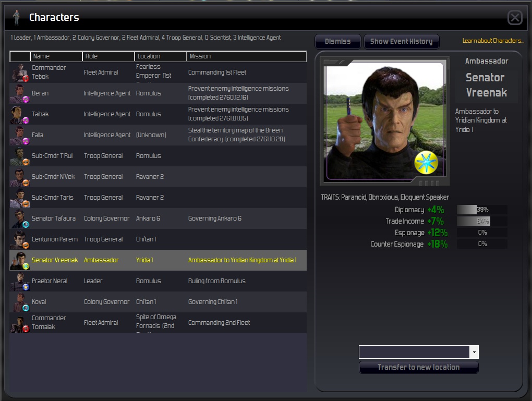The height and width of the screenshot is (401, 532).
Task: Select the Commander Tebok name cell
Action: pos(49,72)
